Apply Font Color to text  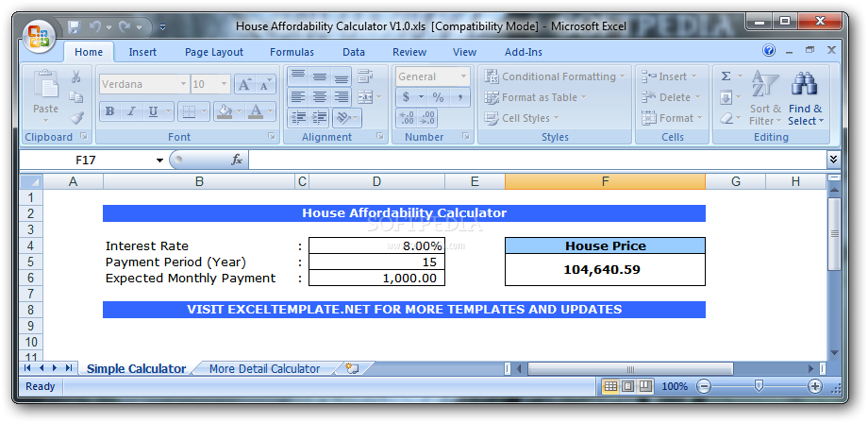[x=255, y=111]
